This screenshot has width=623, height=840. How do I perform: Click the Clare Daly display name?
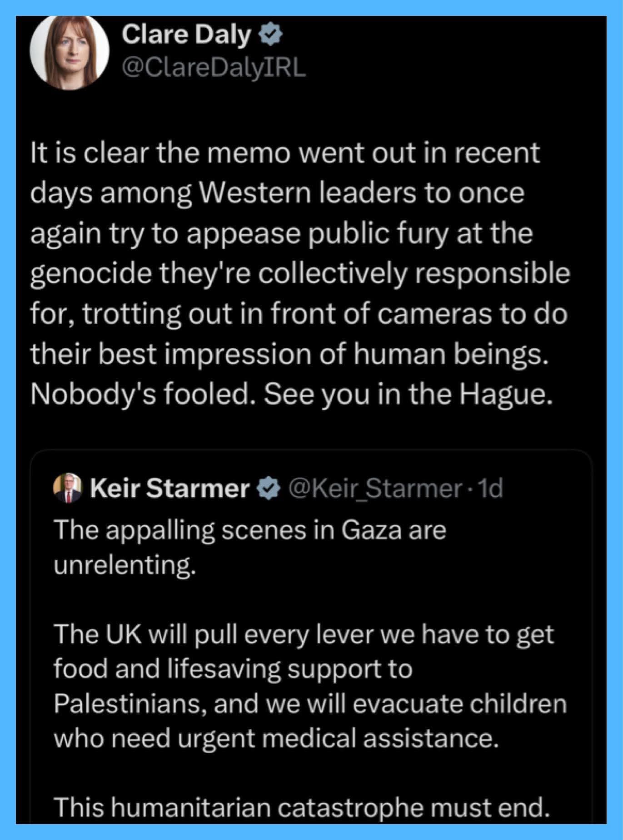click(x=186, y=35)
